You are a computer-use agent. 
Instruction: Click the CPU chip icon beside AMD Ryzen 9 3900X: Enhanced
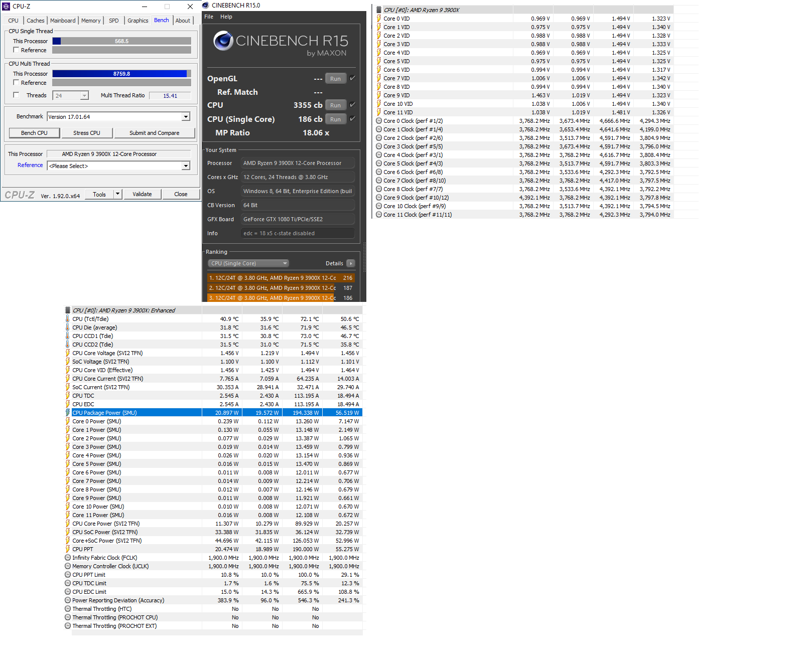coord(68,310)
